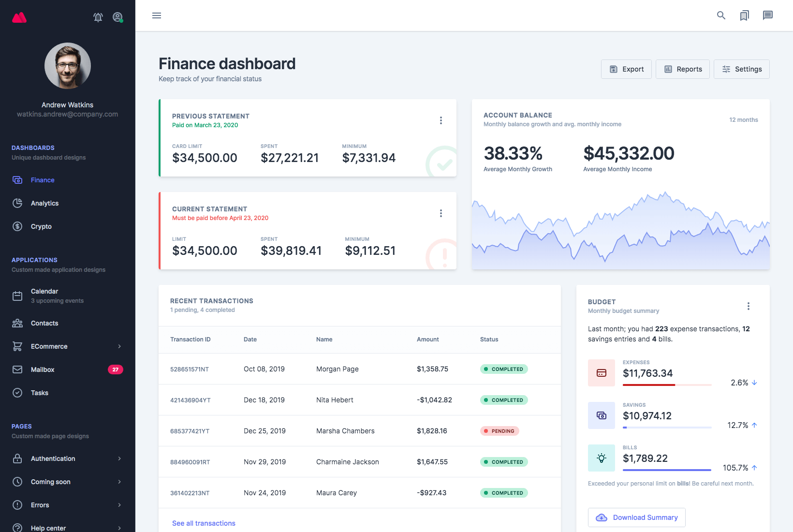Open Current Statement three-dot menu

441,213
